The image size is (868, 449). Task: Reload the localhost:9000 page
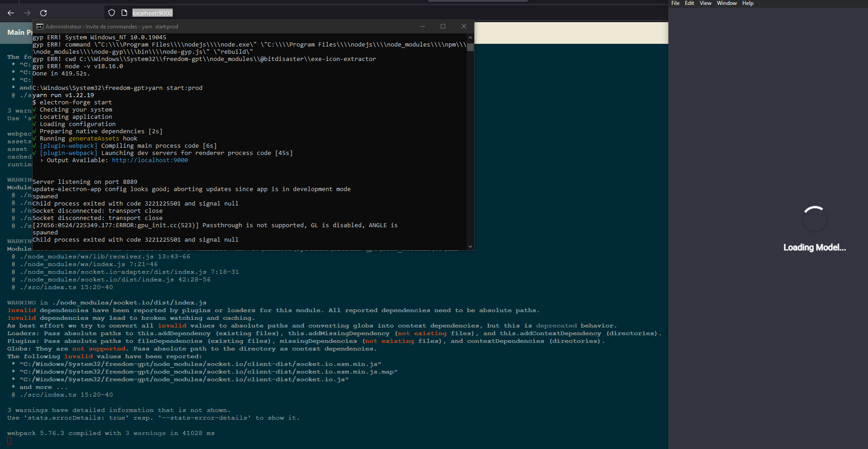click(x=43, y=13)
